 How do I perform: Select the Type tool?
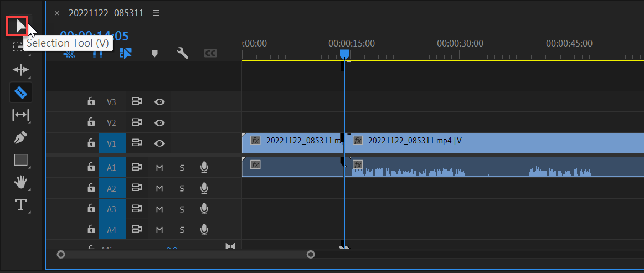click(20, 204)
